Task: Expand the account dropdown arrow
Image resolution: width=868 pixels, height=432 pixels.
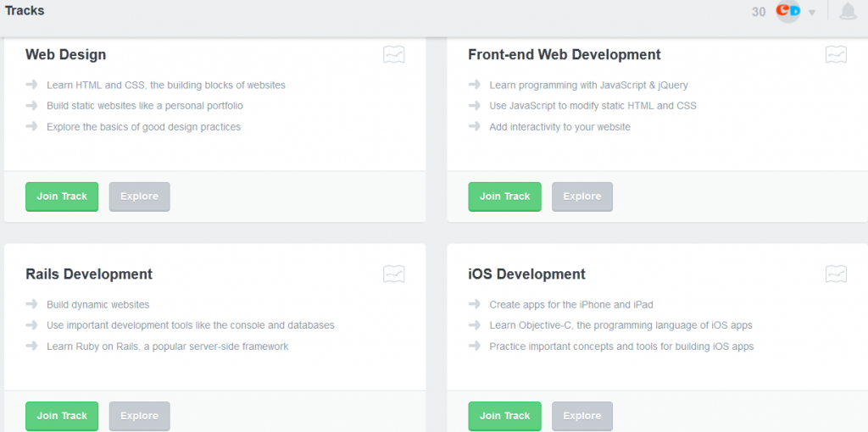Action: [812, 13]
